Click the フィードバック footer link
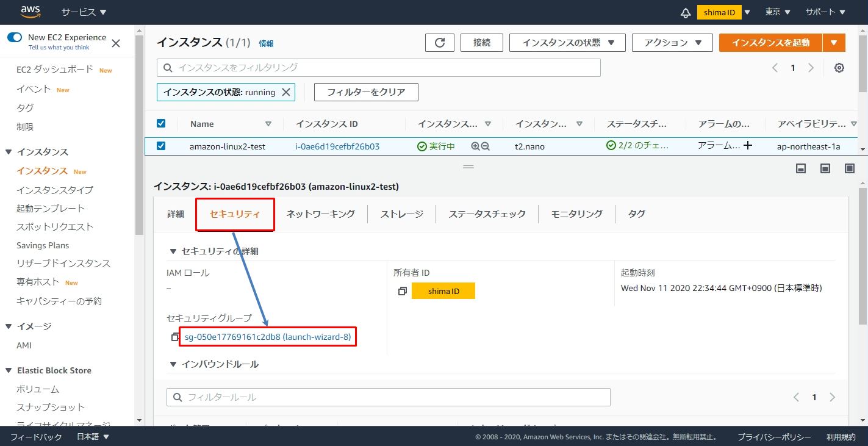This screenshot has width=868, height=446. coord(36,437)
